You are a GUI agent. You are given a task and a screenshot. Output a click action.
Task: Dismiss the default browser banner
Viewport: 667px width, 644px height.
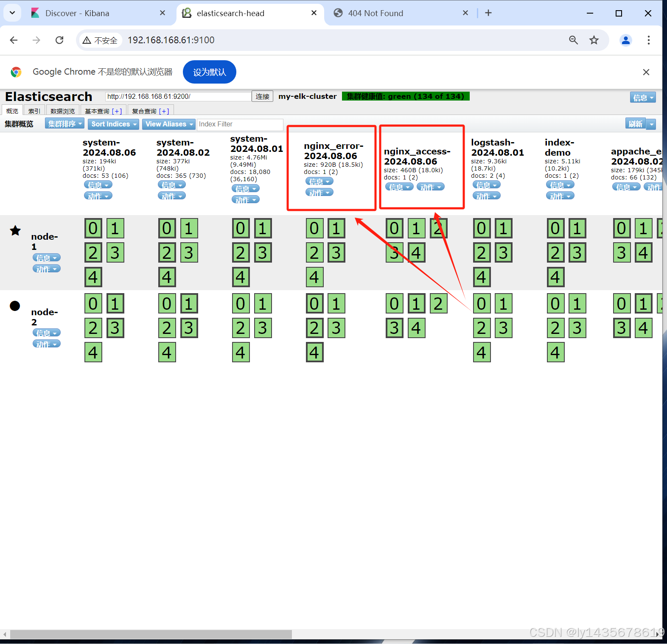(x=646, y=72)
